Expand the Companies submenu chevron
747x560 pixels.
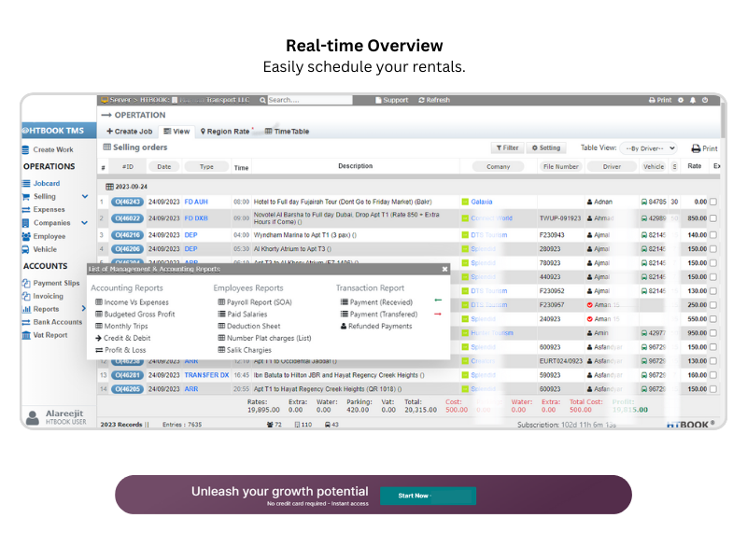[x=85, y=223]
